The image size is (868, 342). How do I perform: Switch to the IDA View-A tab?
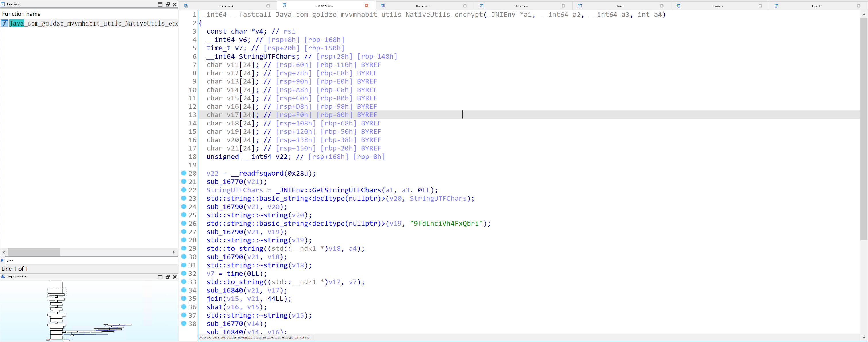[226, 6]
